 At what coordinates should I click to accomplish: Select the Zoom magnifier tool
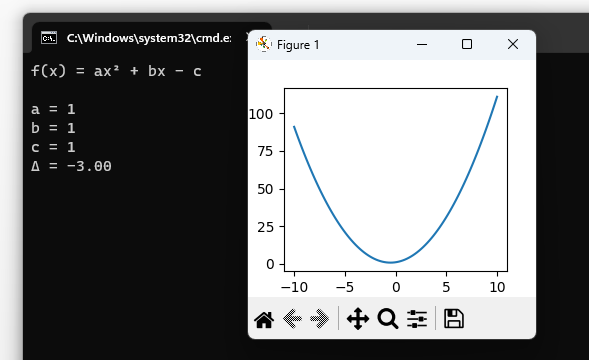(x=388, y=319)
